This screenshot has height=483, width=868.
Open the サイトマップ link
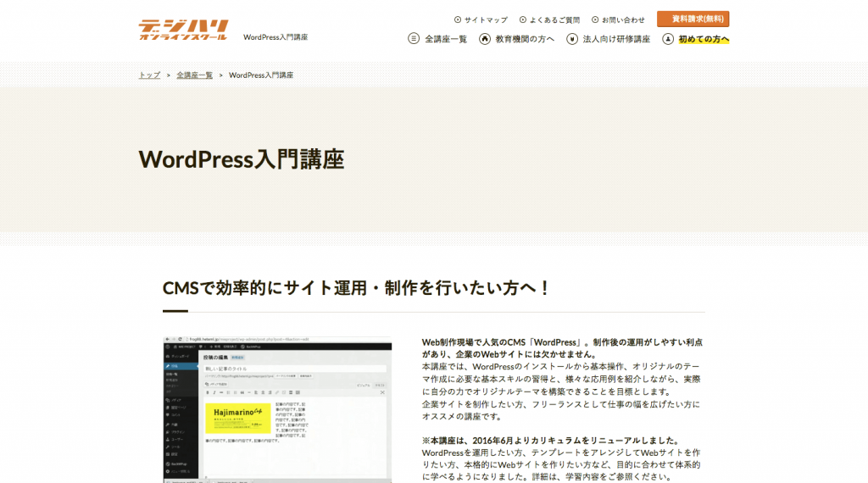(486, 20)
